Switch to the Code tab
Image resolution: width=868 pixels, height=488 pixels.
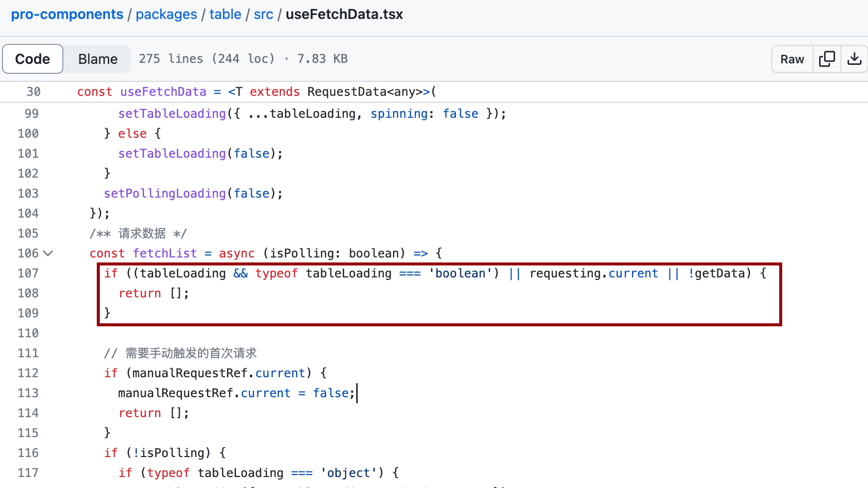pyautogui.click(x=32, y=59)
